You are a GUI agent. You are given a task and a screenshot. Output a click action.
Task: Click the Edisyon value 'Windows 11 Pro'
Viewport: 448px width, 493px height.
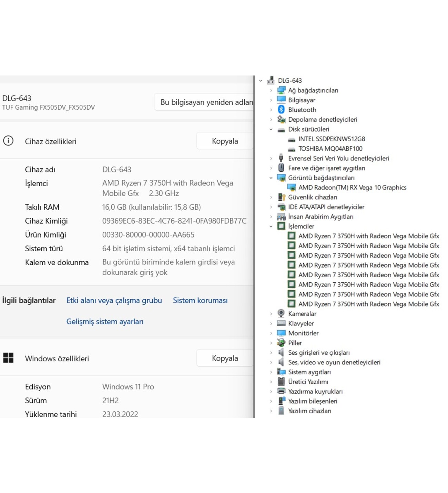pyautogui.click(x=128, y=386)
